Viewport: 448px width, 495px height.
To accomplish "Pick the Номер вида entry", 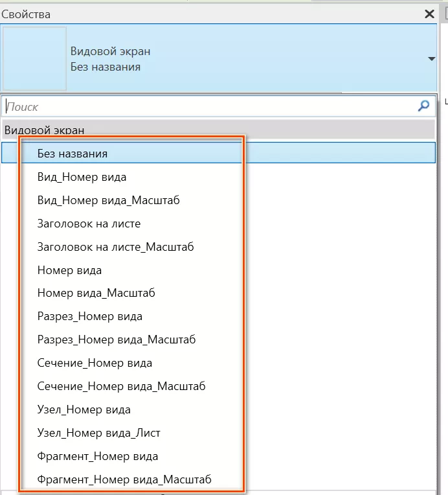I will pyautogui.click(x=69, y=270).
